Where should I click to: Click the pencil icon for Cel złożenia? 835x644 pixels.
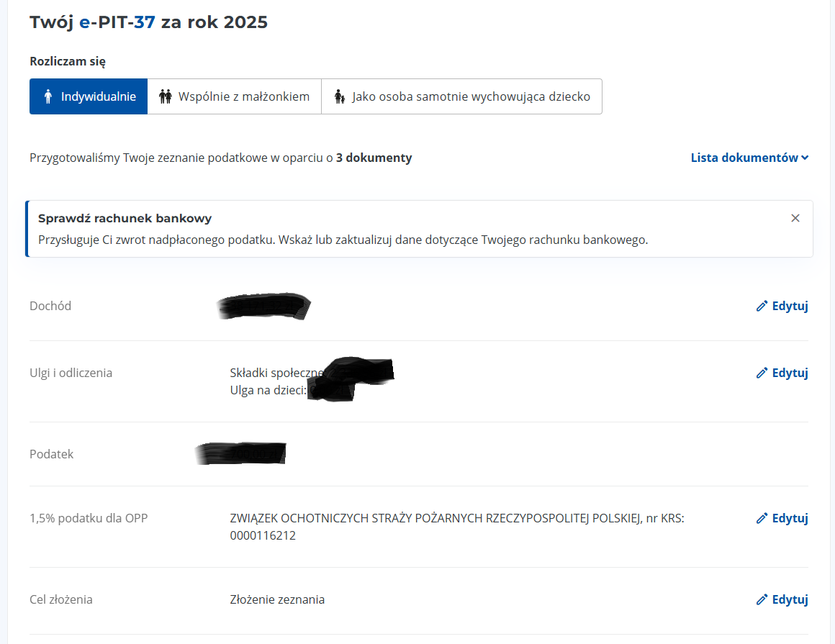pos(762,599)
